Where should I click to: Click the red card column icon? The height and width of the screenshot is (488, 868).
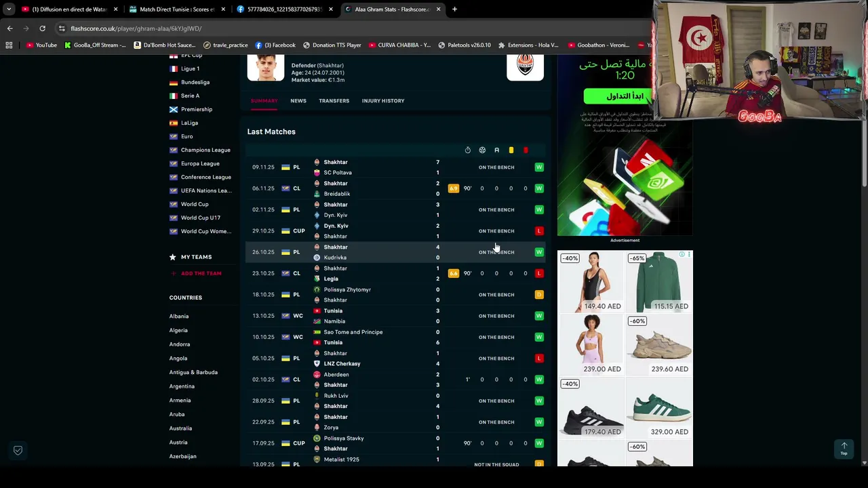(526, 150)
